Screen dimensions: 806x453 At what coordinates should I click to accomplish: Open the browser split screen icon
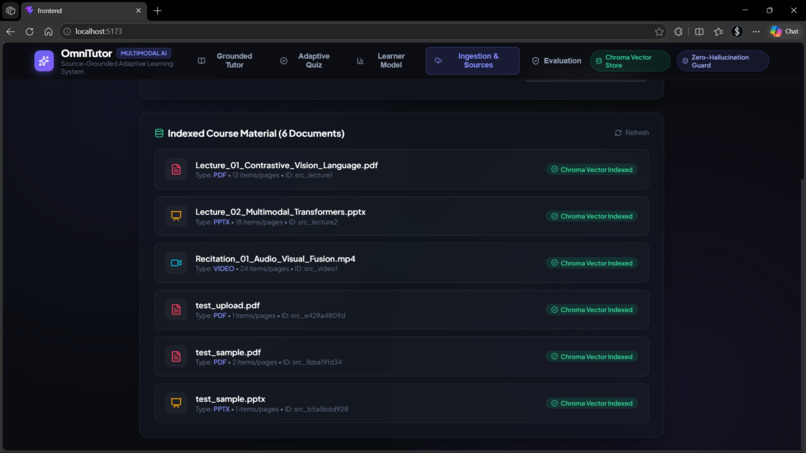[x=699, y=31]
